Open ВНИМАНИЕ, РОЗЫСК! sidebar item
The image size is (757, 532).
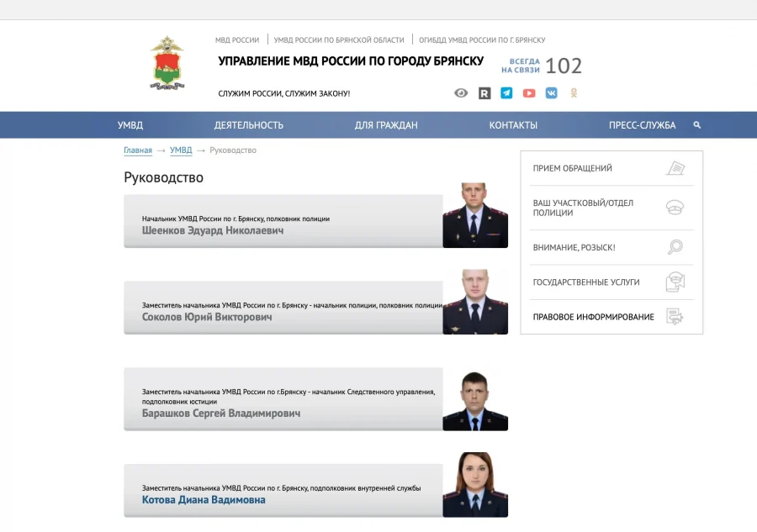click(574, 248)
